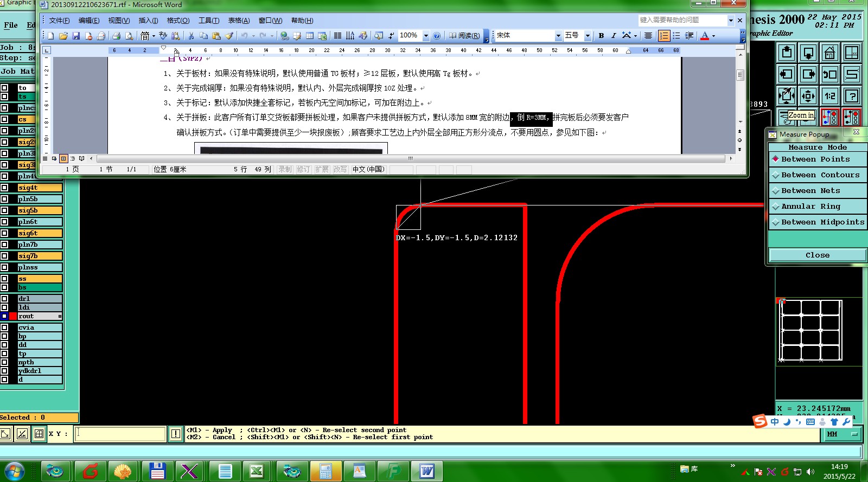Screen dimensions: 868x482
Task: Click the Word horizontal scrollbar
Action: coord(411,158)
